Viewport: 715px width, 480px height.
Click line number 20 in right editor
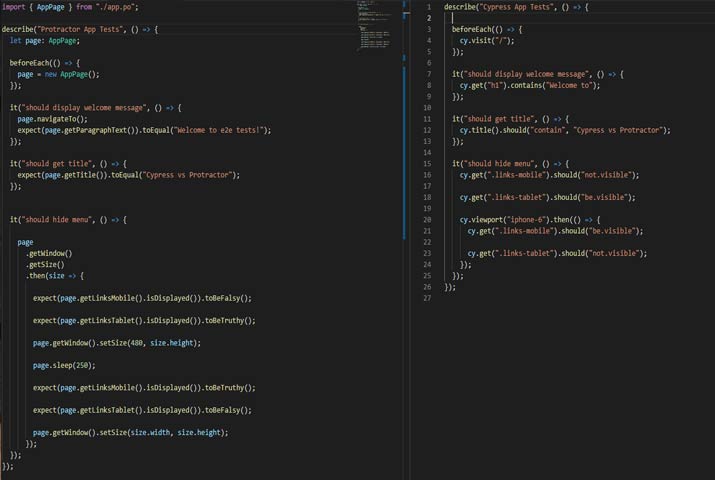(x=427, y=219)
